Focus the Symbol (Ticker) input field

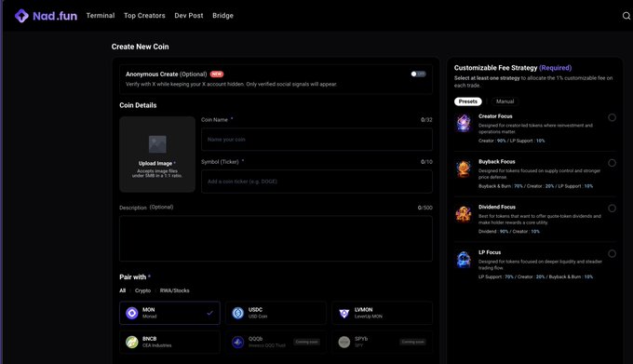pyautogui.click(x=316, y=182)
